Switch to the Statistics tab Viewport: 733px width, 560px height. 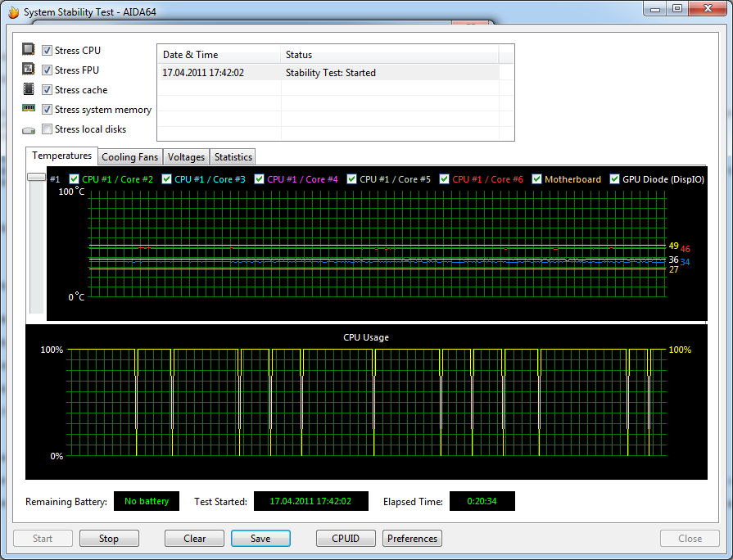[233, 157]
